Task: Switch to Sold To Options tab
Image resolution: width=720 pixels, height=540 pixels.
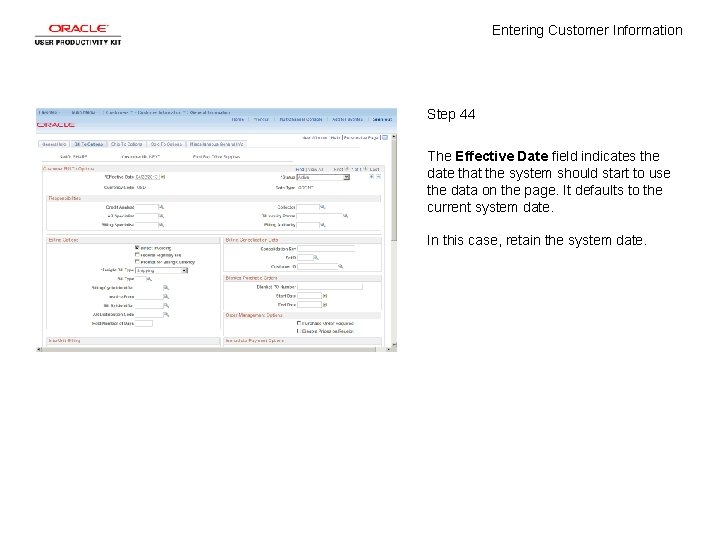Action: pyautogui.click(x=166, y=144)
